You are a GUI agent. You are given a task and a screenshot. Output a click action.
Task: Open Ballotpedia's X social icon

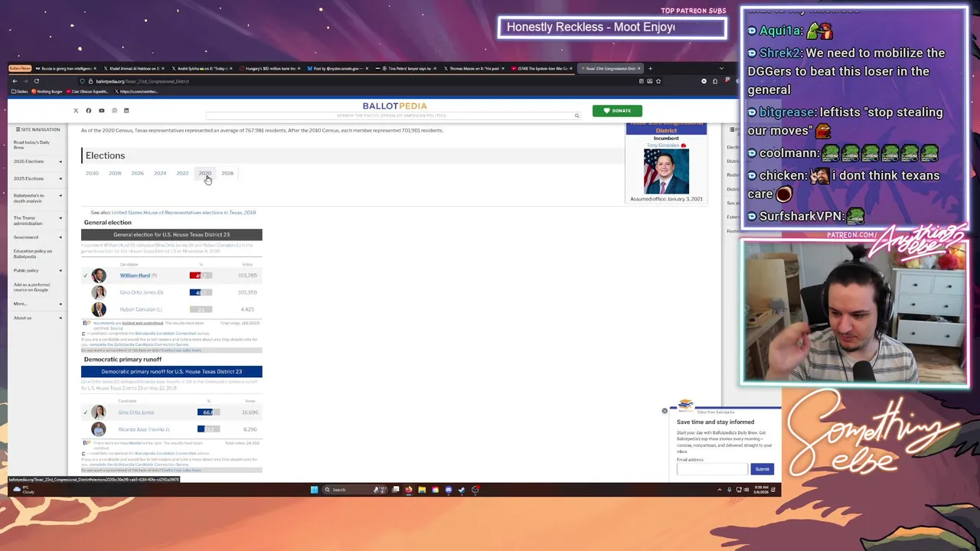click(76, 110)
